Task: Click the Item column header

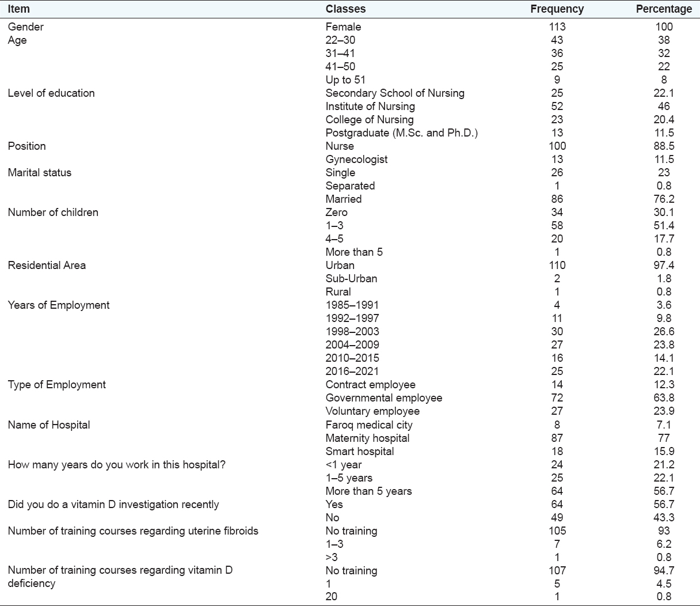Action: (x=19, y=9)
